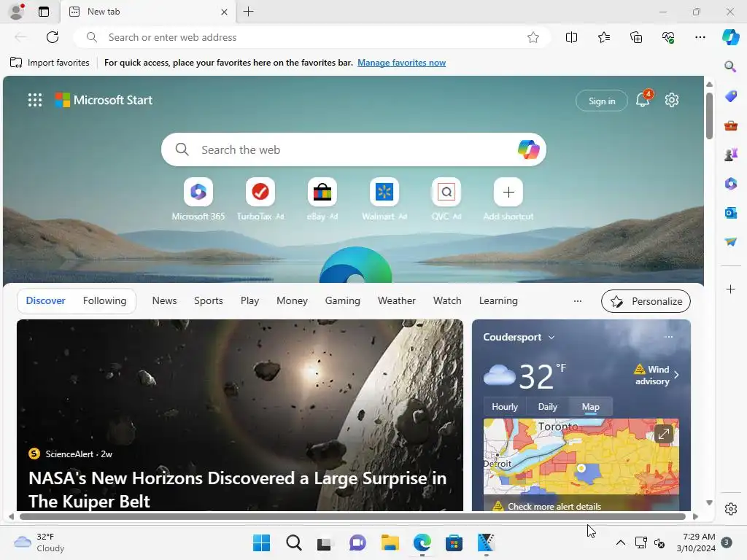Screen dimensions: 747x560
Task: Show more feed categories ellipsis
Action: 578,301
